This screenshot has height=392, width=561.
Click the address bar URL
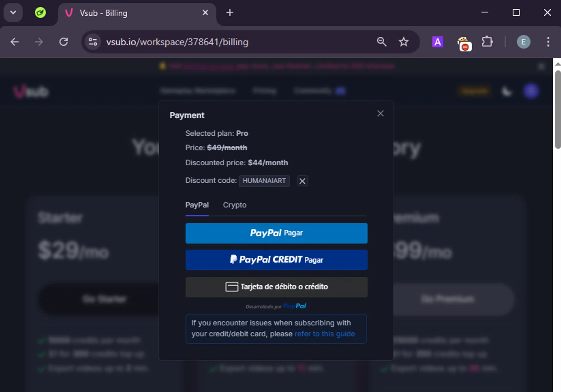(x=177, y=42)
